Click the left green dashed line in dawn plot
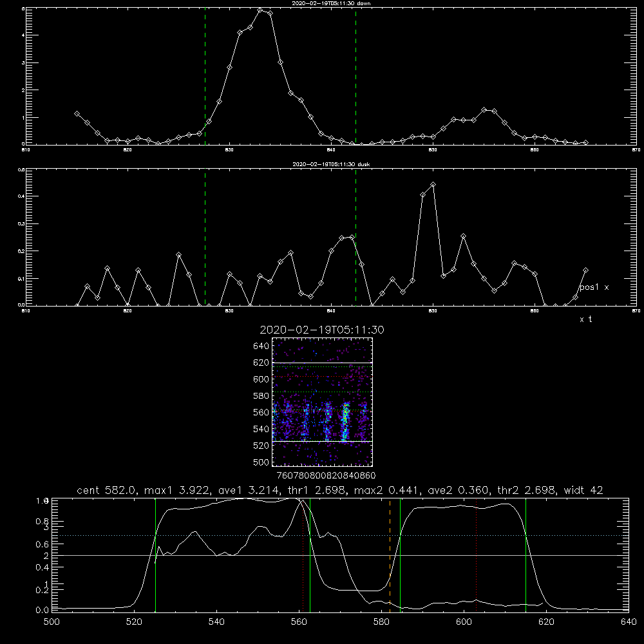 click(x=205, y=76)
